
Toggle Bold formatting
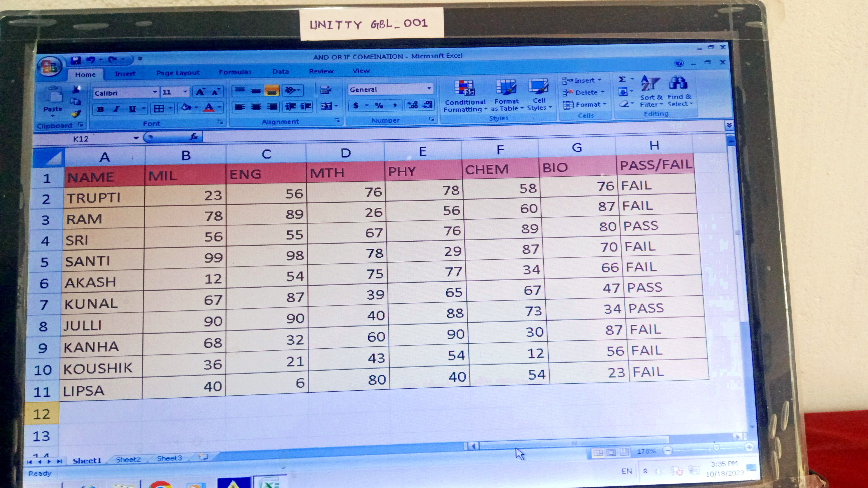tap(100, 109)
